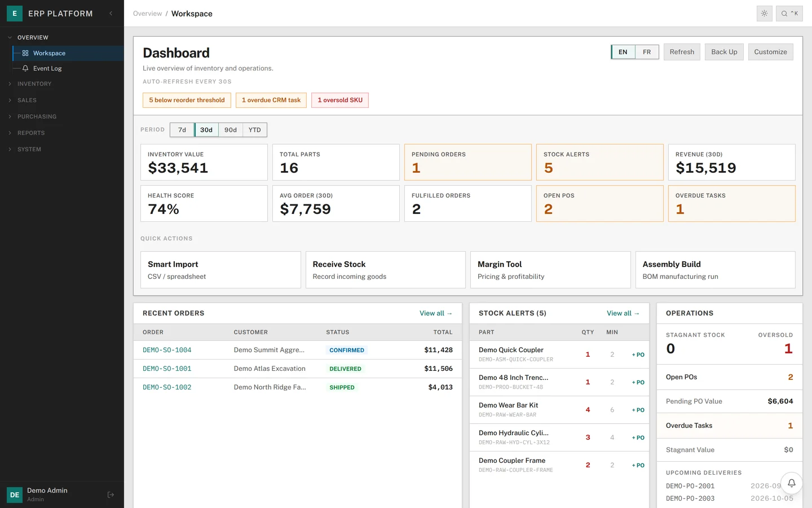The width and height of the screenshot is (812, 508).
Task: Expand the Inventory sidebar section
Action: tap(62, 84)
